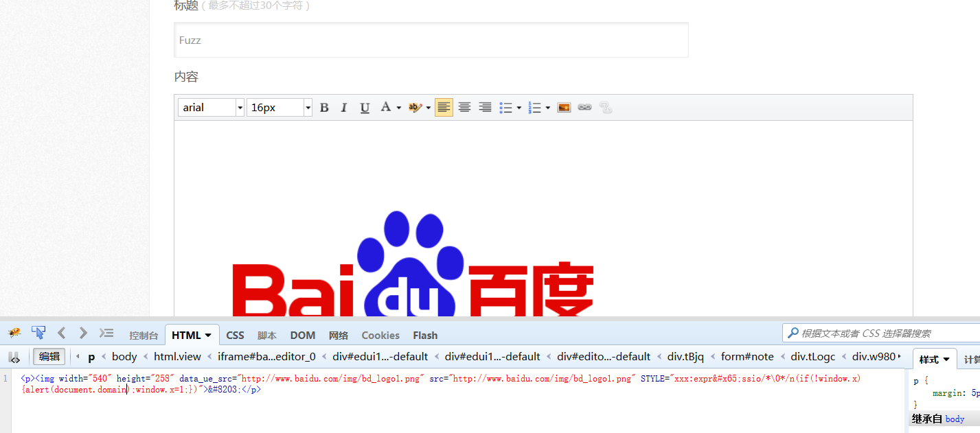Align text right in the editor
This screenshot has height=433, width=980.
tap(485, 108)
